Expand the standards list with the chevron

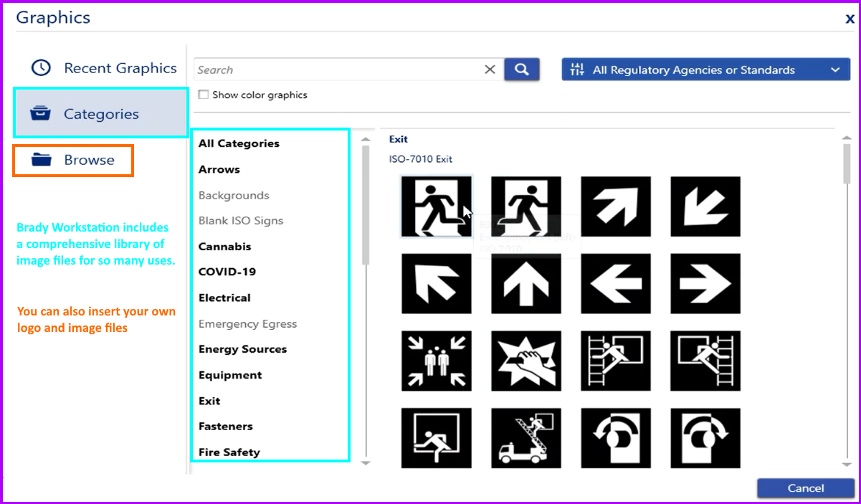click(x=834, y=70)
